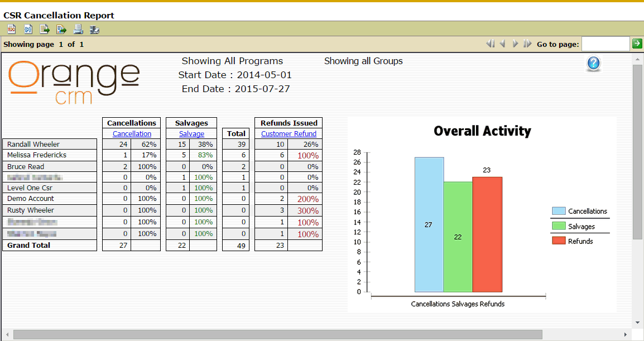Follow the Customer Refund link

[x=289, y=134]
